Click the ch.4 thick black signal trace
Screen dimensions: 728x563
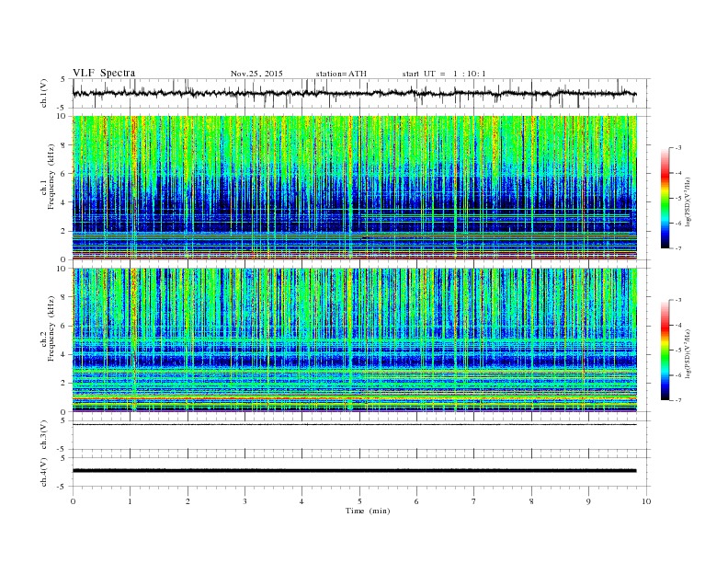pyautogui.click(x=355, y=471)
